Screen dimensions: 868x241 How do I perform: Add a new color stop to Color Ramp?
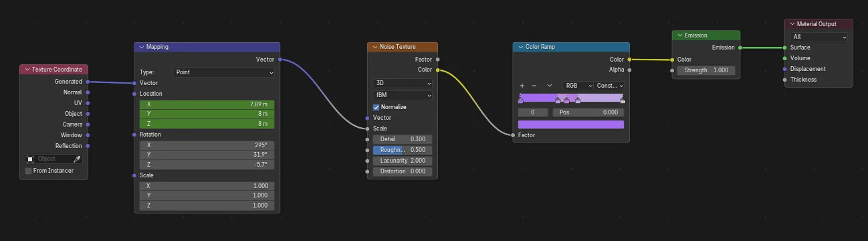click(x=522, y=86)
